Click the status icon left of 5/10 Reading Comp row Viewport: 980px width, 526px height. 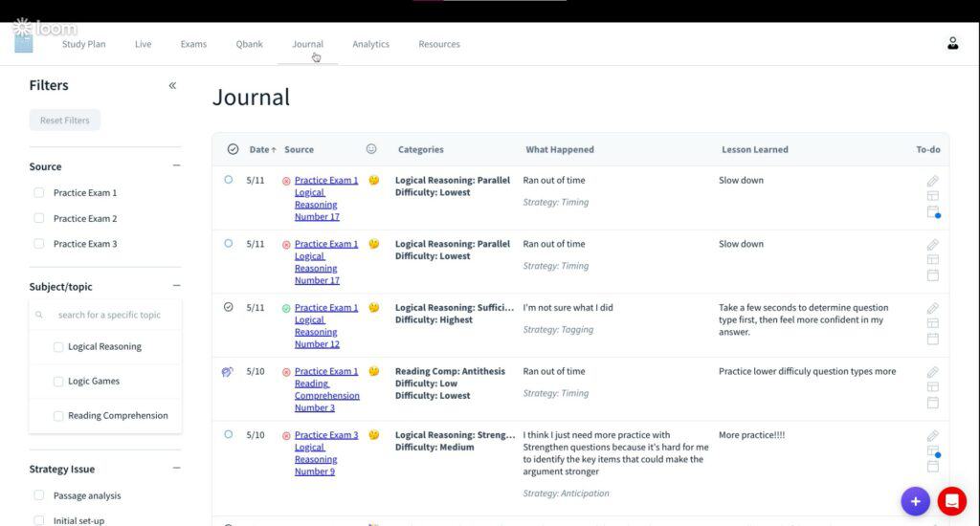[228, 372]
